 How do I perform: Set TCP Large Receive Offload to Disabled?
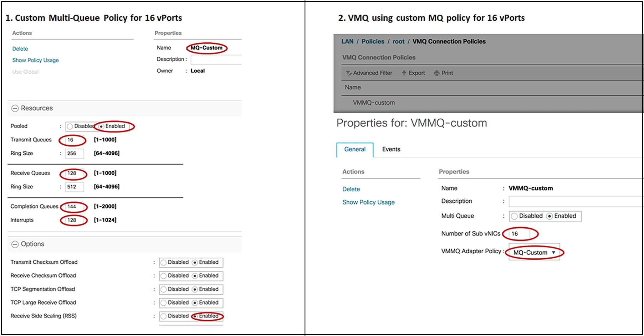click(163, 303)
